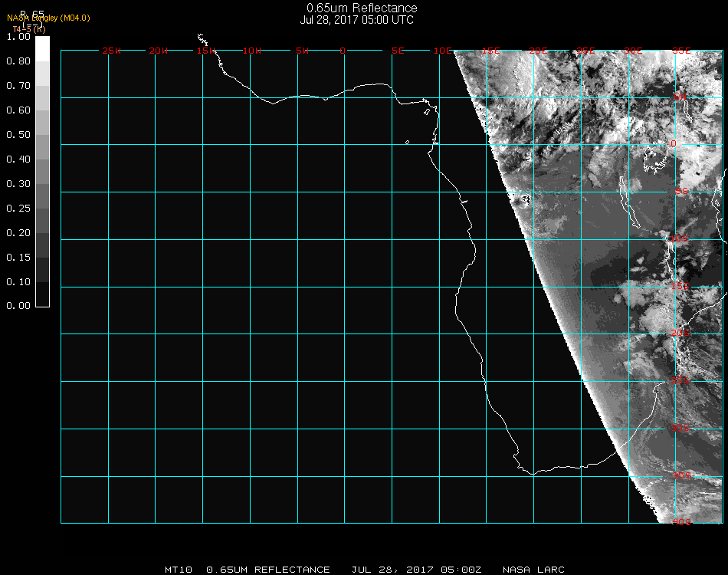Viewport: 728px width, 575px height.
Task: Click the 'NASA Langley (M04.0)' label
Action: tap(48, 18)
